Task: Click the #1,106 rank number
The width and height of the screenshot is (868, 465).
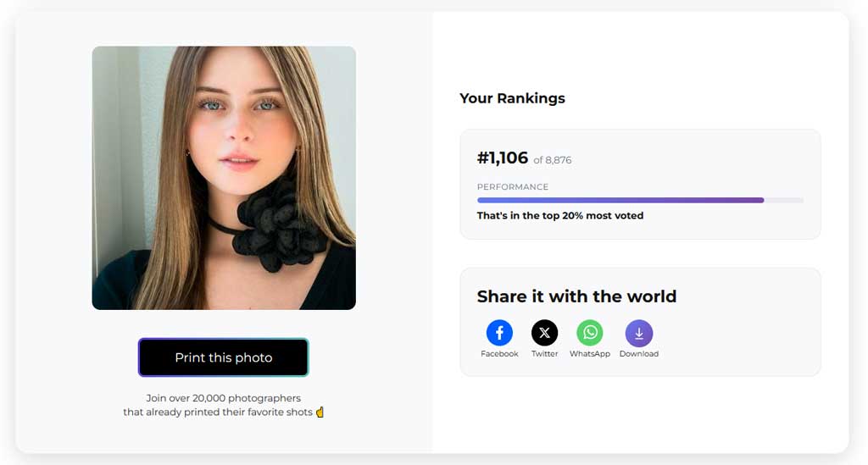Action: coord(502,158)
